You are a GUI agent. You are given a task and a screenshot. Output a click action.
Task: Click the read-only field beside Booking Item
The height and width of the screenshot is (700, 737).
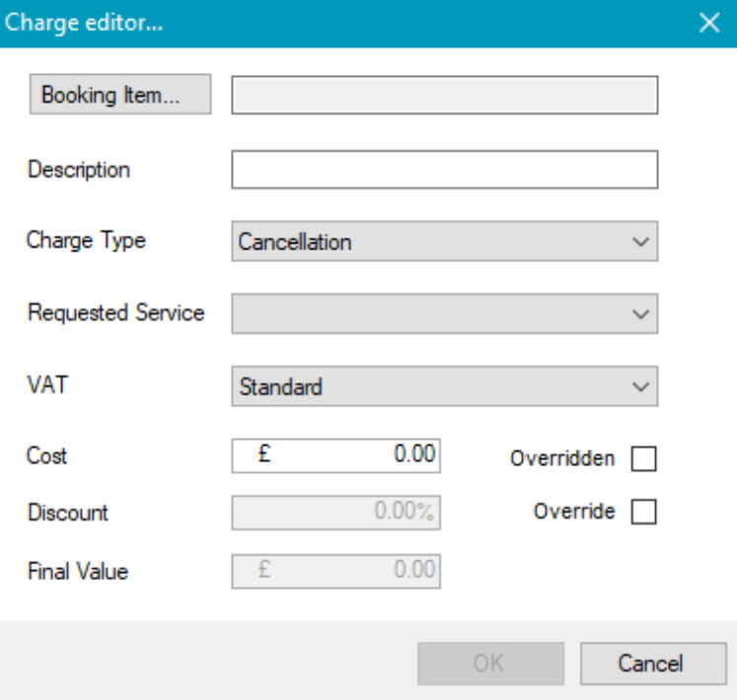[x=444, y=97]
